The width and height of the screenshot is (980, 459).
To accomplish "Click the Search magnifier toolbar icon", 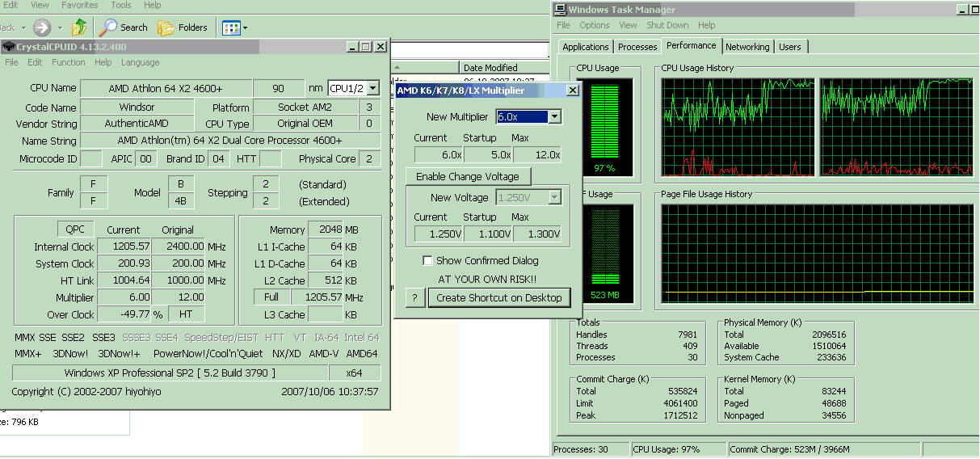I will point(108,27).
